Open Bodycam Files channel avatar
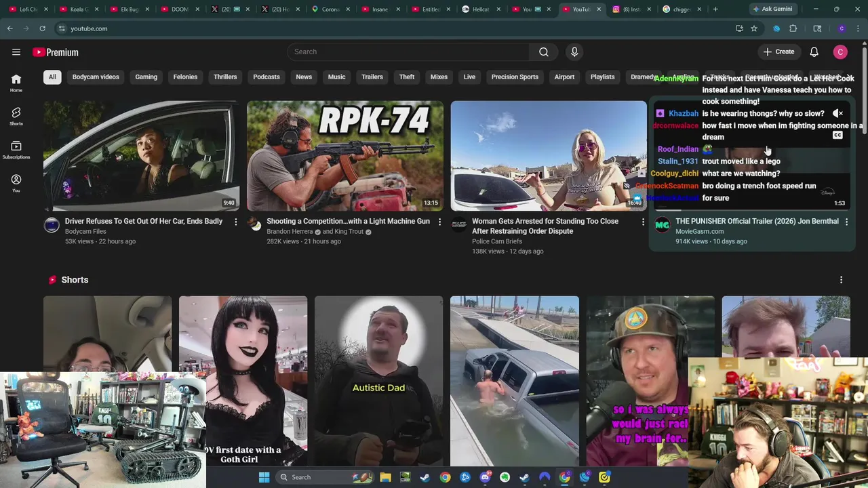This screenshot has height=488, width=868. point(52,225)
